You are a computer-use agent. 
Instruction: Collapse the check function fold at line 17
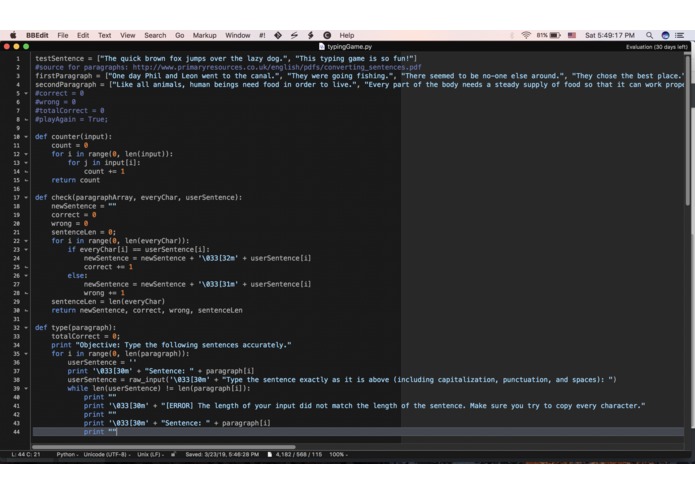tap(26, 197)
